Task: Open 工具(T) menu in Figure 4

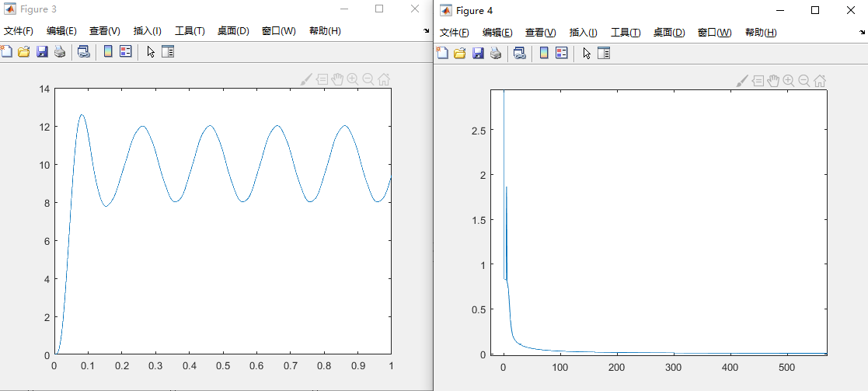Action: pos(626,33)
